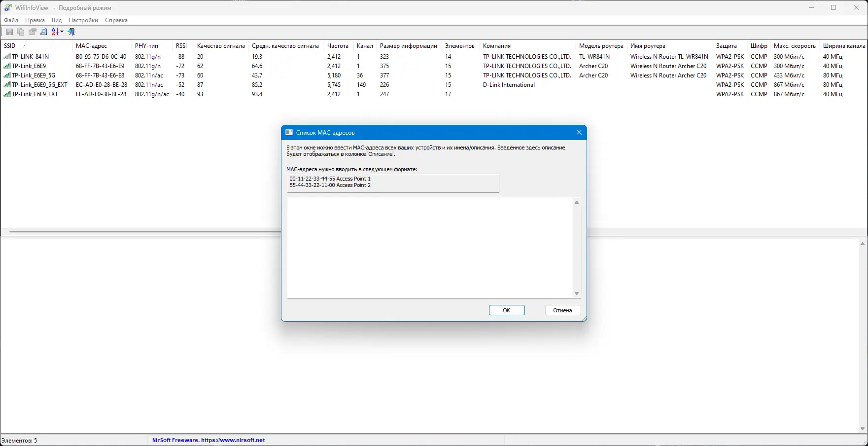Click the channel 149 cell

click(361, 85)
